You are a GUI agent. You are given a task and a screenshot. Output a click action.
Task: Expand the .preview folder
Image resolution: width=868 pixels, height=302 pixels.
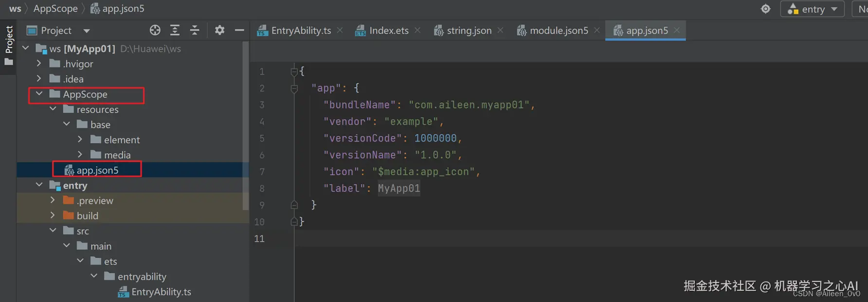tap(53, 200)
